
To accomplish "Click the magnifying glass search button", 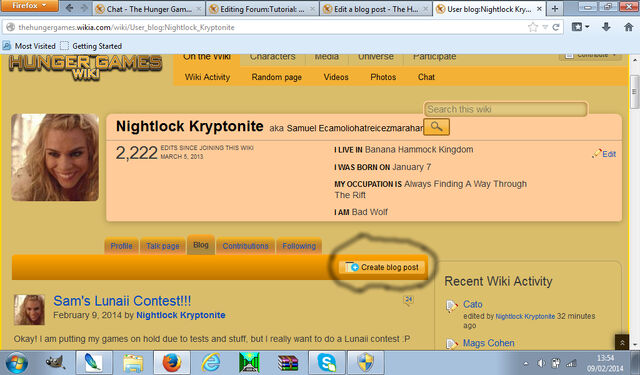I will point(436,127).
